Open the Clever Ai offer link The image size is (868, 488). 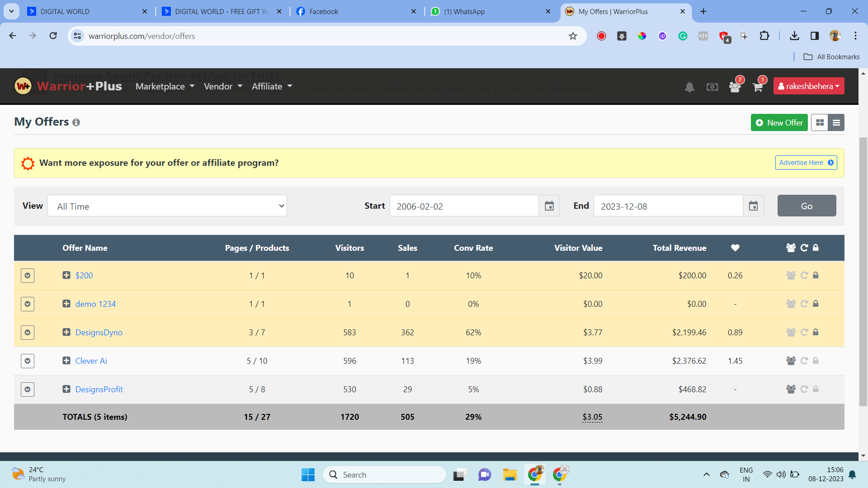(91, 361)
